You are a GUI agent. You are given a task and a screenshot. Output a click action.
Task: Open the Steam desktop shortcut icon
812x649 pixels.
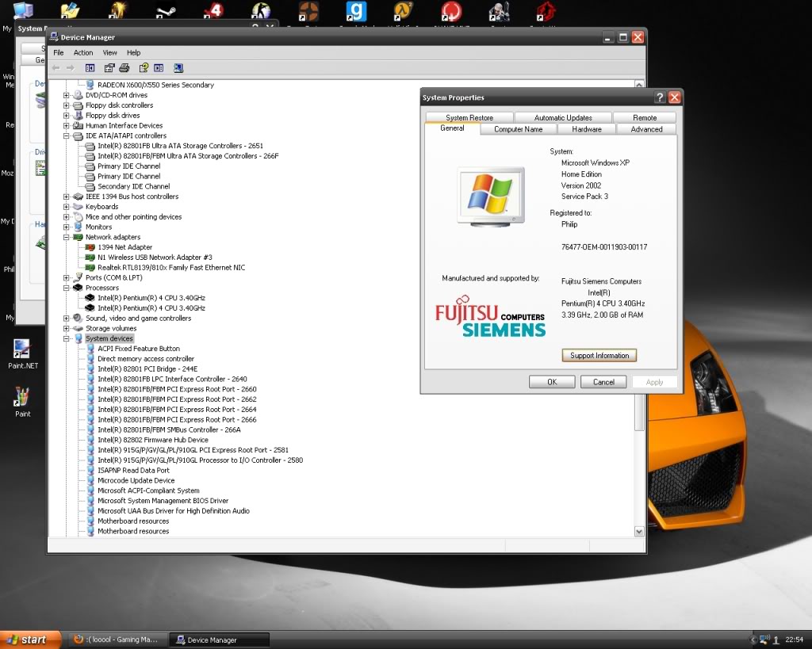[165, 11]
